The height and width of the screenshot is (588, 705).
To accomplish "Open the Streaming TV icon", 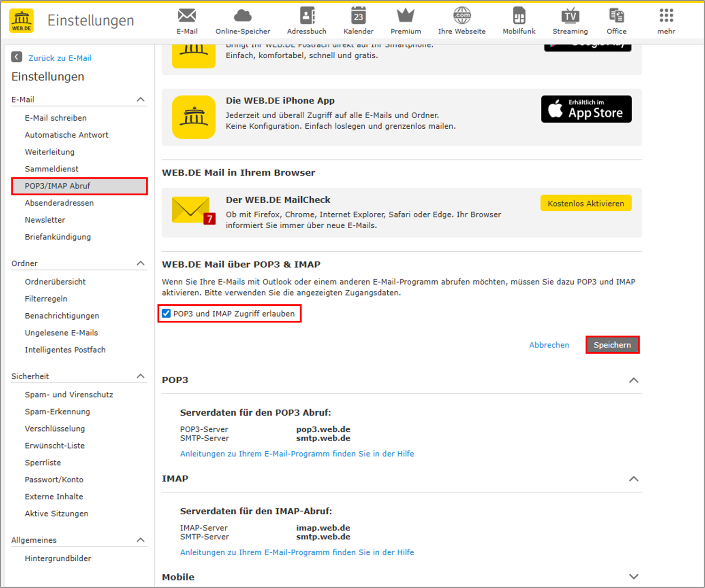I will coord(570,16).
